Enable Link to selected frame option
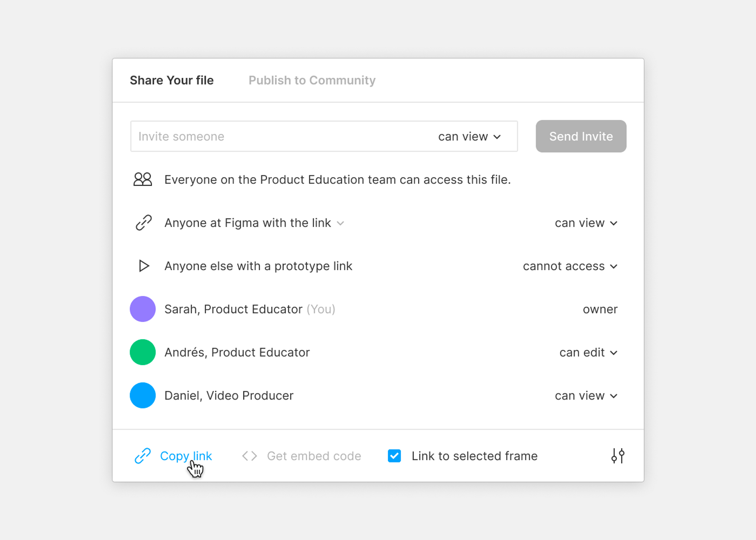The height and width of the screenshot is (540, 756). (394, 456)
